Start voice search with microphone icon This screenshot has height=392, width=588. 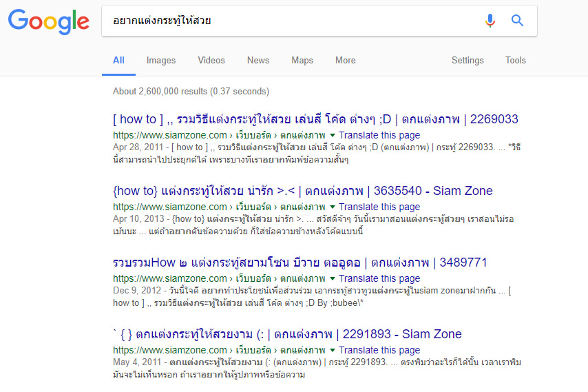click(x=490, y=20)
